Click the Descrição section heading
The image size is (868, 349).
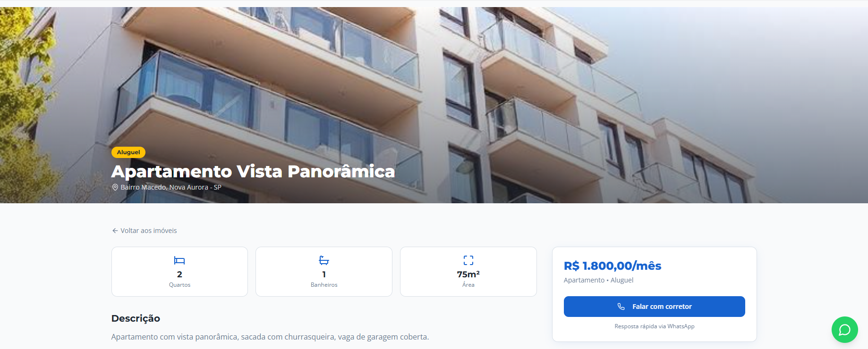[x=136, y=318]
